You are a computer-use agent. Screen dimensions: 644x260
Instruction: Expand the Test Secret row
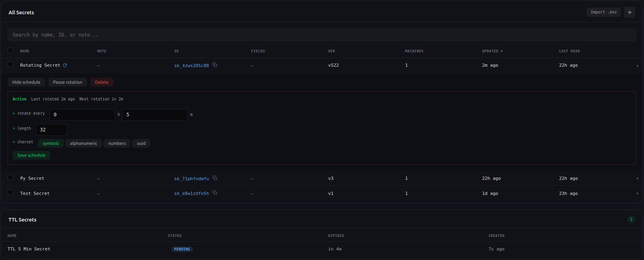click(x=637, y=194)
